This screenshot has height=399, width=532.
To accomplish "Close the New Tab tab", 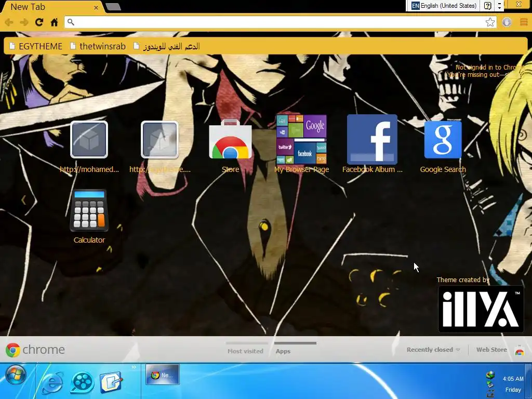I will click(x=96, y=7).
